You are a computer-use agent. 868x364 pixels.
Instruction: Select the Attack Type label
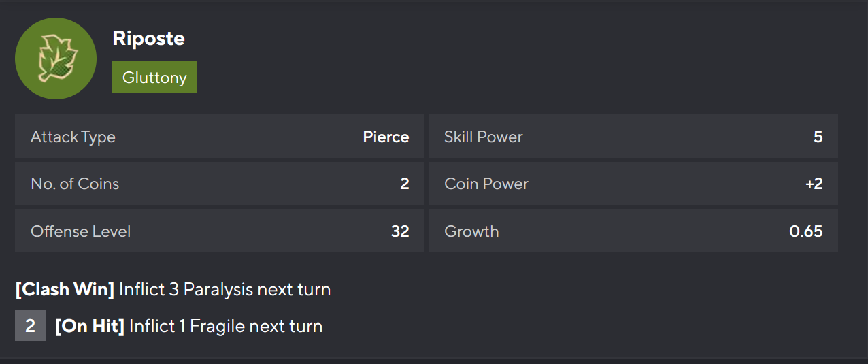coord(73,137)
